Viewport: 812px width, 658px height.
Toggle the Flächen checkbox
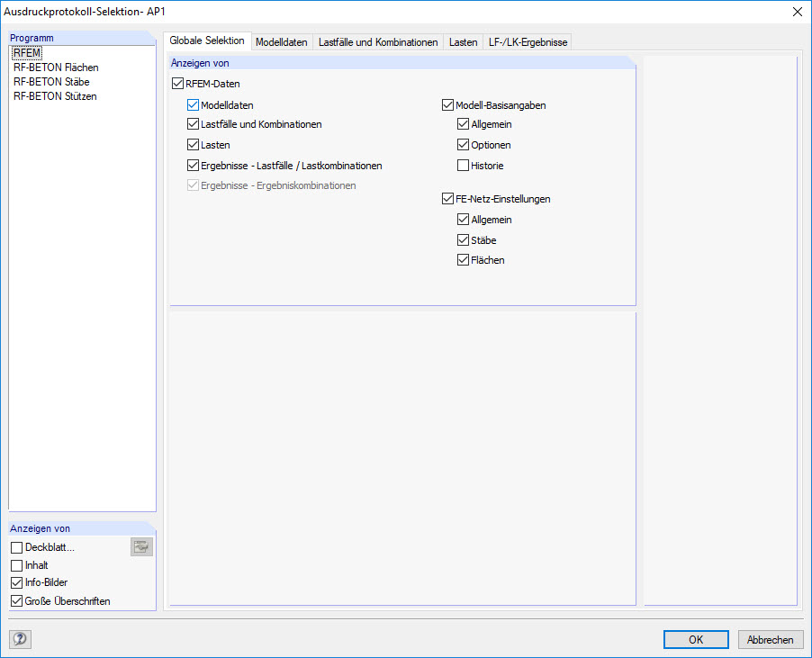[463, 260]
